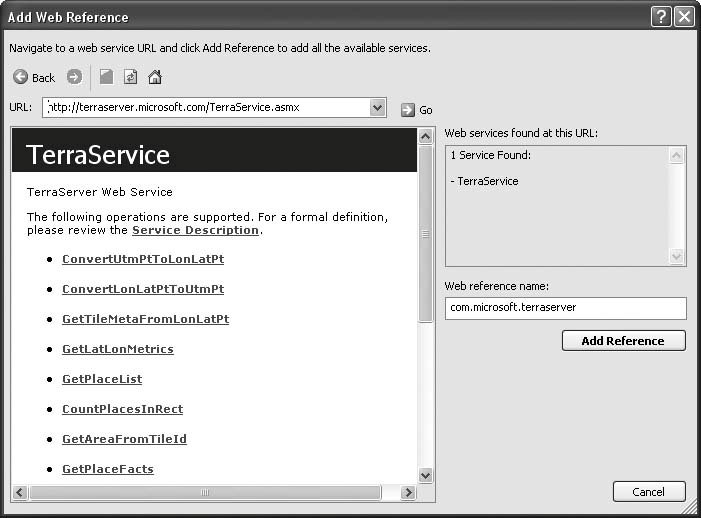
Task: Select the CountPlacesInRect link
Action: point(122,409)
